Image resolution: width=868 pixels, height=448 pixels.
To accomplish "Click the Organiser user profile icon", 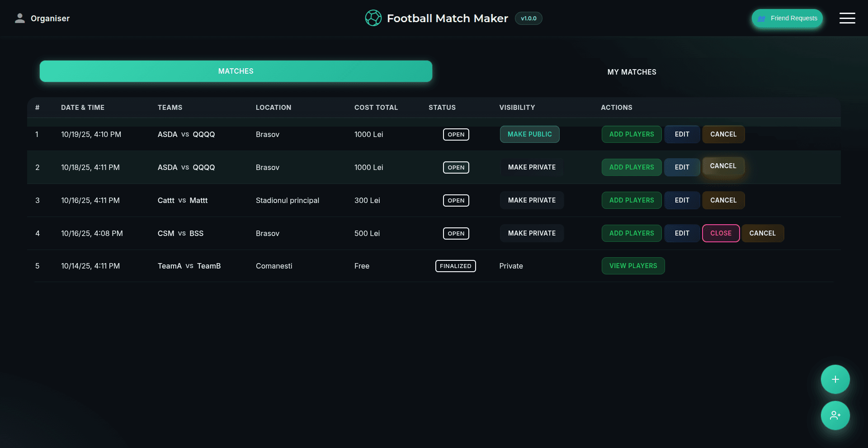I will tap(19, 18).
